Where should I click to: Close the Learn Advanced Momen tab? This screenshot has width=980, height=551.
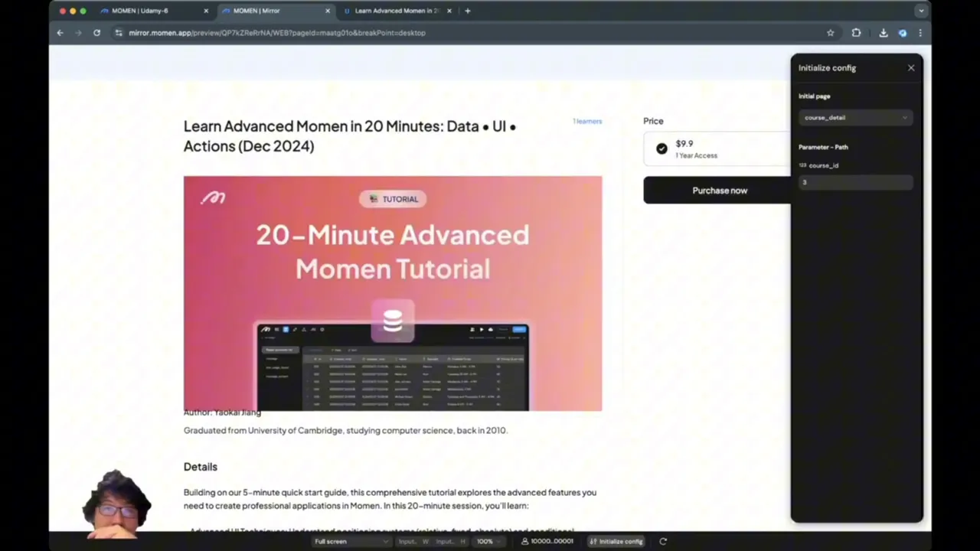click(449, 11)
